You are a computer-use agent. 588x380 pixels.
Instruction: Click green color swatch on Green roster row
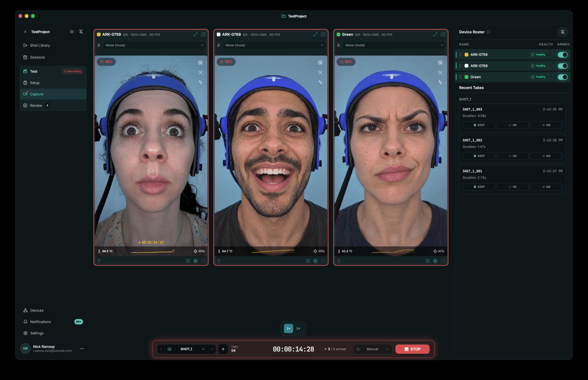click(466, 77)
